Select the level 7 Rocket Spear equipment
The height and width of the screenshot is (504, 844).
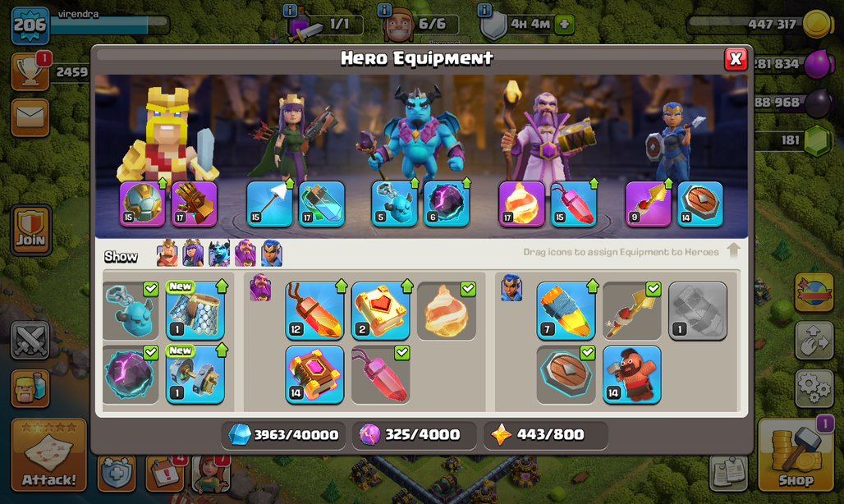pyautogui.click(x=566, y=311)
